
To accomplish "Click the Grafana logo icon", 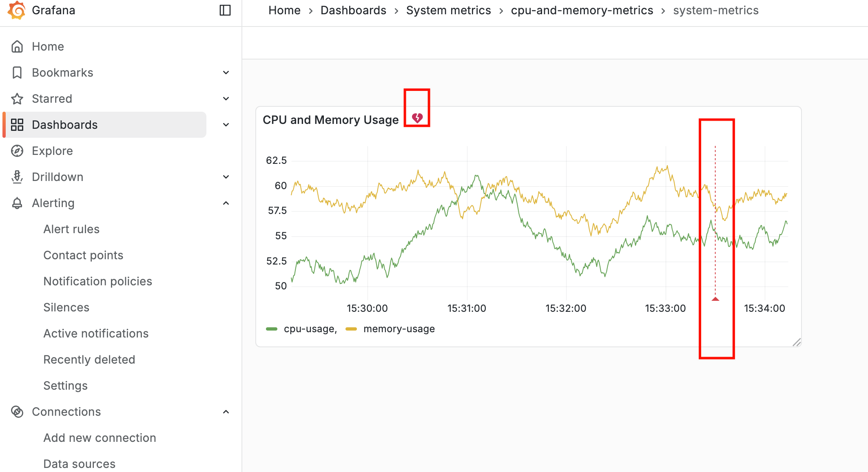I will (x=17, y=10).
